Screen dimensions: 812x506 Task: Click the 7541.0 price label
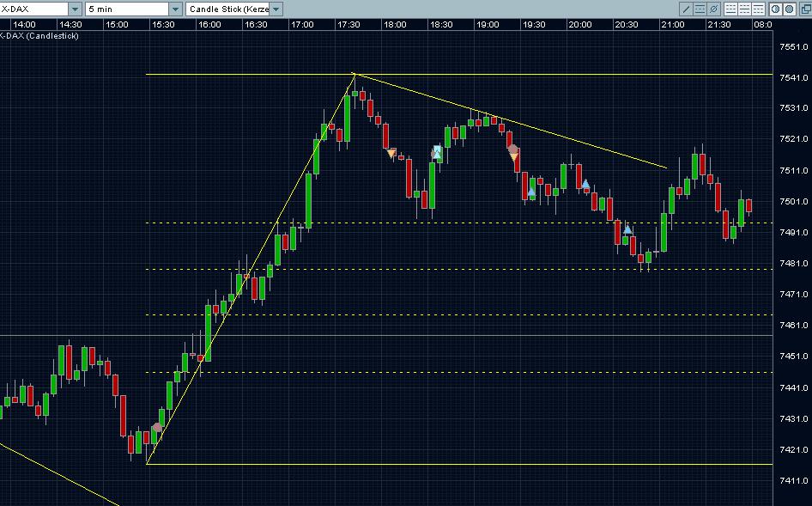tap(794, 77)
